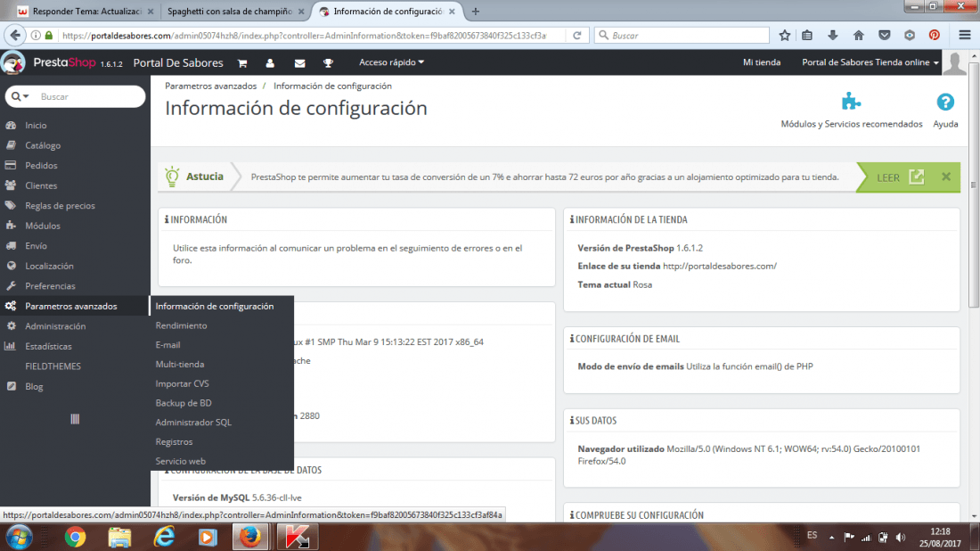Image resolution: width=980 pixels, height=551 pixels.
Task: Click the volume icon in system tray
Action: [901, 538]
